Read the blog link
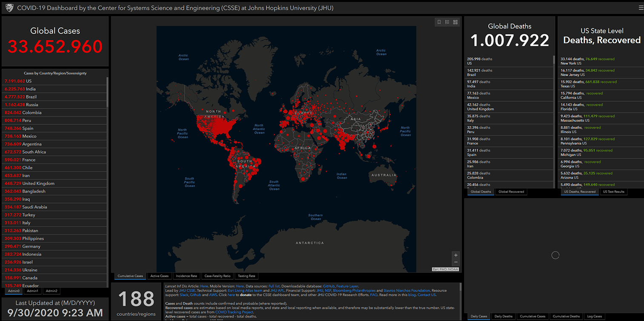Viewport: 644px width, 321px height. tap(412, 295)
